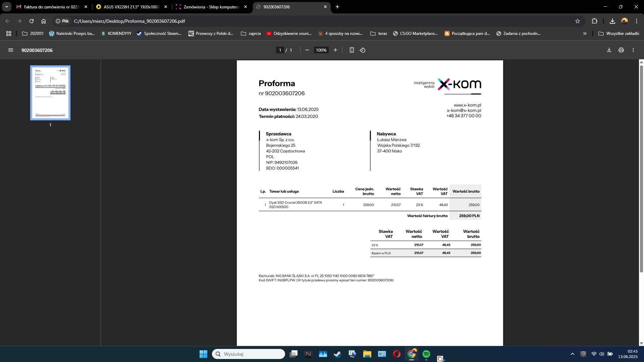The width and height of the screenshot is (644, 362).
Task: Open the Przewozy z Polski bookmark
Action: [x=211, y=34]
